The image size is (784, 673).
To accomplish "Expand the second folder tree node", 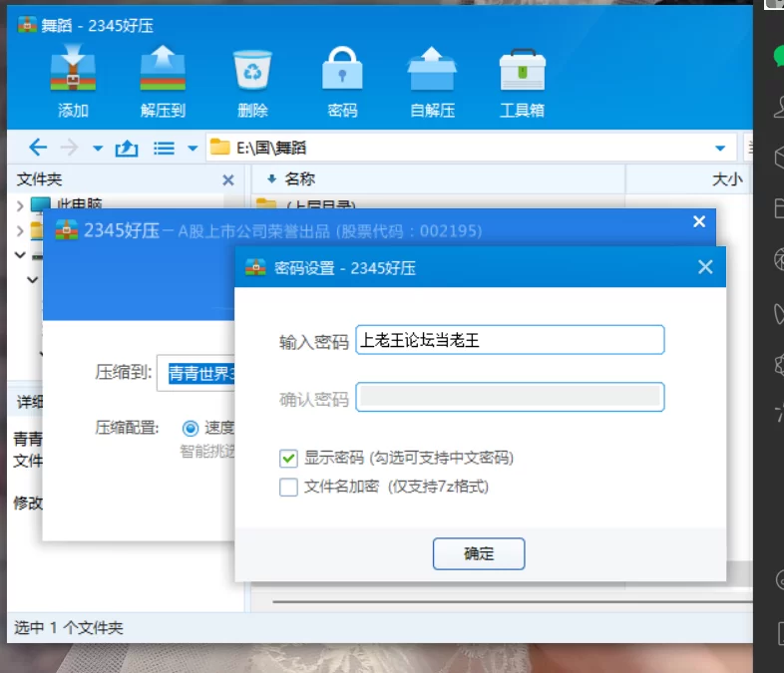I will [20, 230].
